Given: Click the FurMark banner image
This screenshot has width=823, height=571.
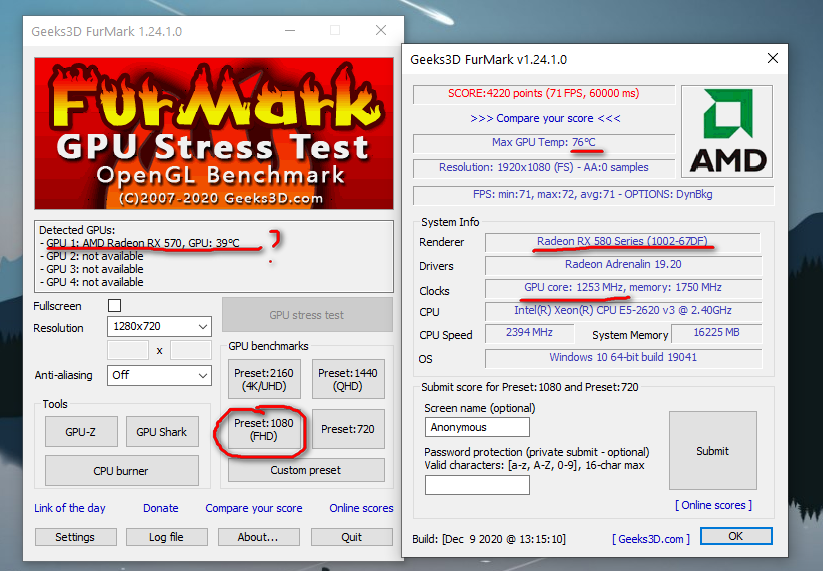Looking at the screenshot, I should point(214,134).
